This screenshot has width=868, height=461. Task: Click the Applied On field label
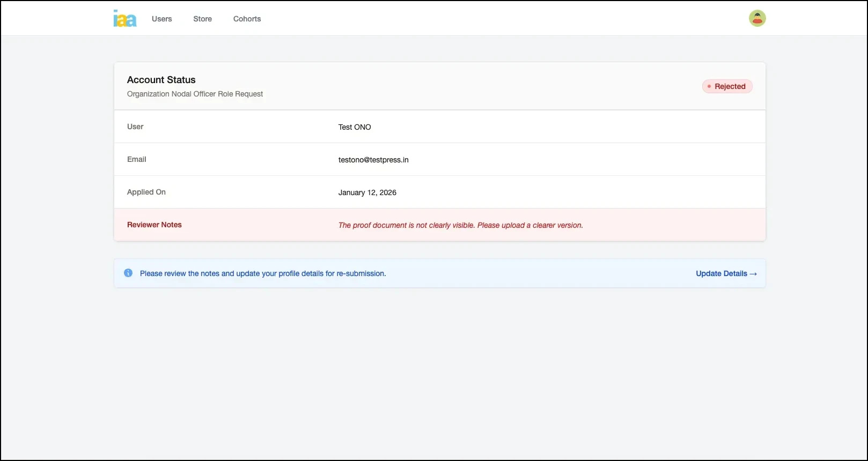tap(146, 192)
